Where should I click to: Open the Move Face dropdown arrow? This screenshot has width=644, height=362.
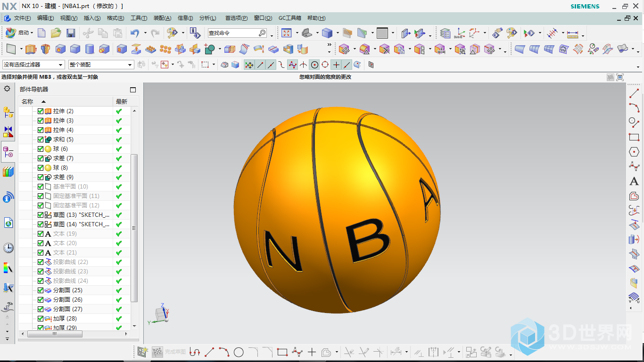point(354,49)
